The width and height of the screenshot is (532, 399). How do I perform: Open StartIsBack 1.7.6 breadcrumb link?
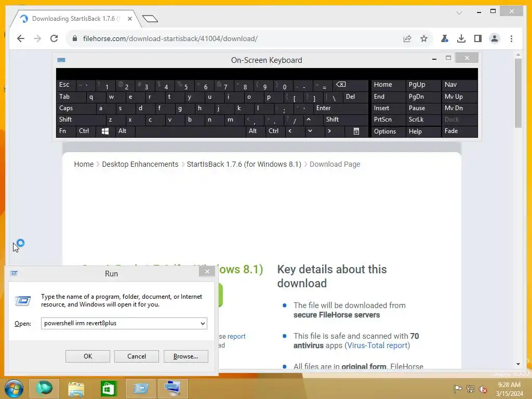point(244,164)
